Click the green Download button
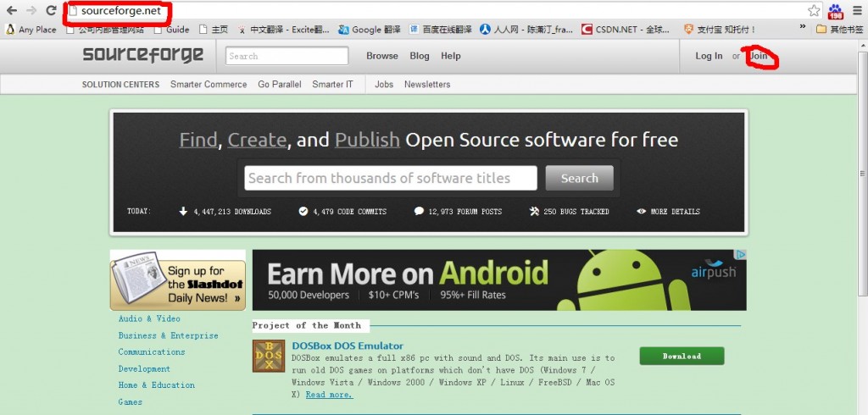This screenshot has height=415, width=868. (682, 356)
